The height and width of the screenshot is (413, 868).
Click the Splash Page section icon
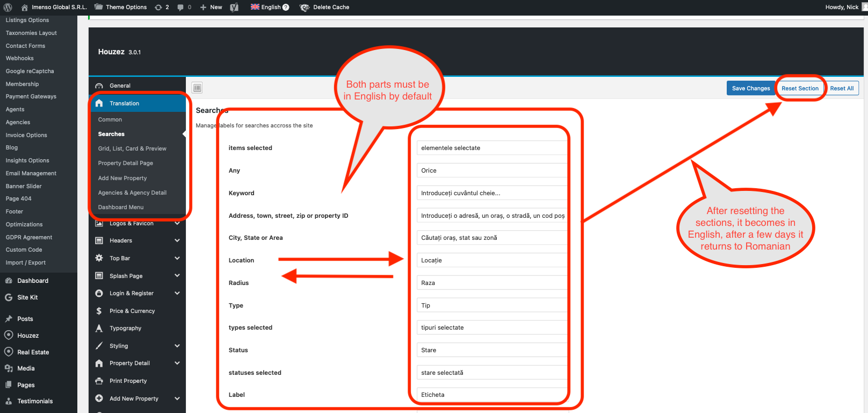[99, 276]
